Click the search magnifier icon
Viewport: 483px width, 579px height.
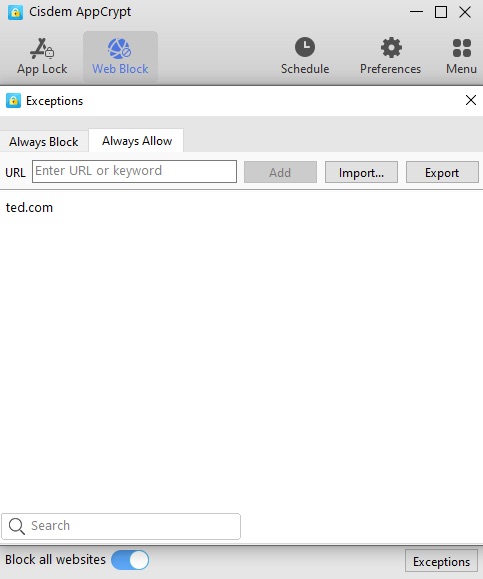pos(17,526)
